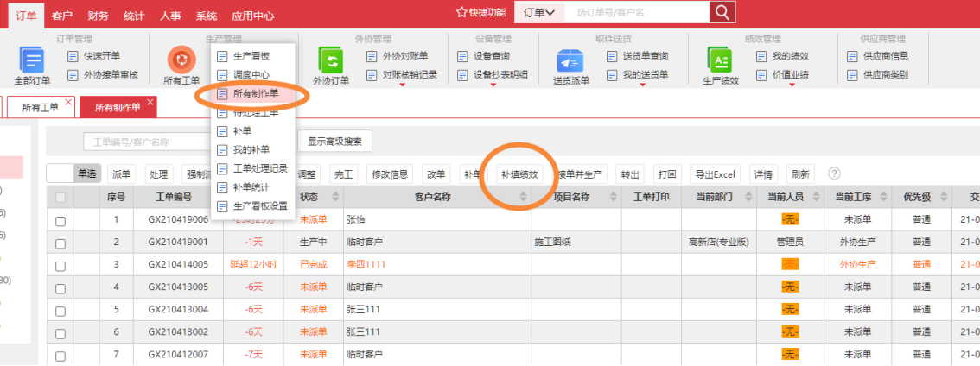The image size is (980, 366).
Task: Open 我的绩效 in ribbon
Action: pos(782,56)
